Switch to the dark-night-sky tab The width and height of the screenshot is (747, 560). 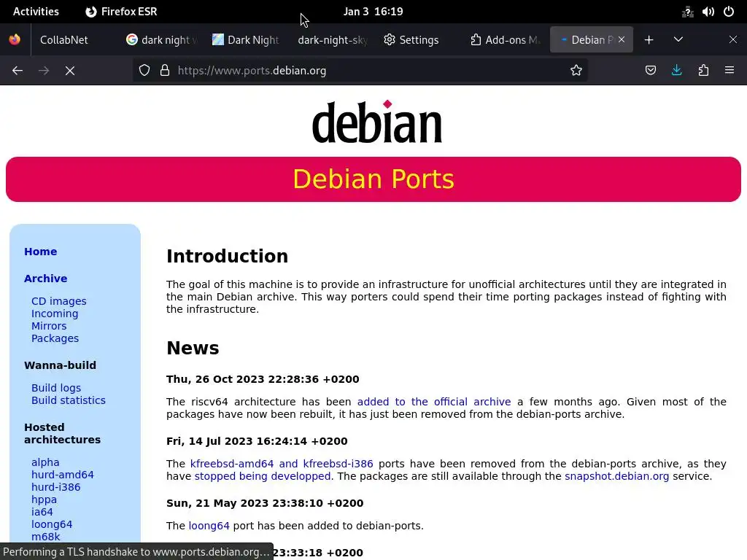(332, 40)
